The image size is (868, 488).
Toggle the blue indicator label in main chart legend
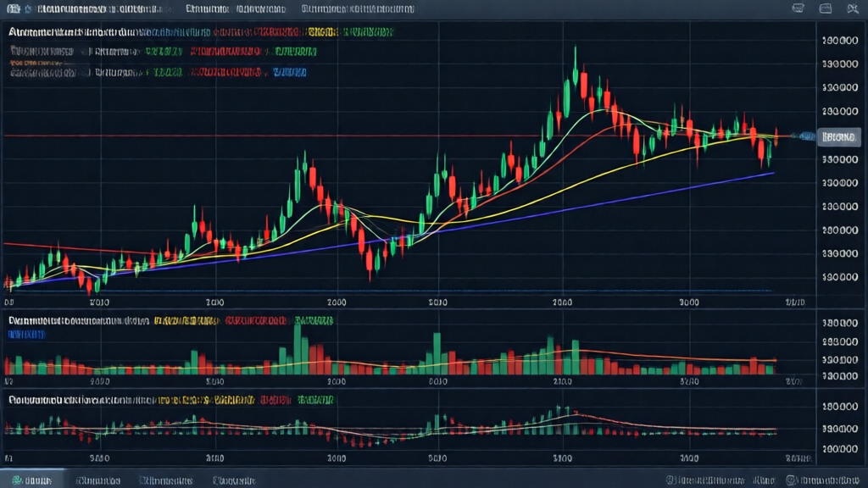tap(290, 73)
